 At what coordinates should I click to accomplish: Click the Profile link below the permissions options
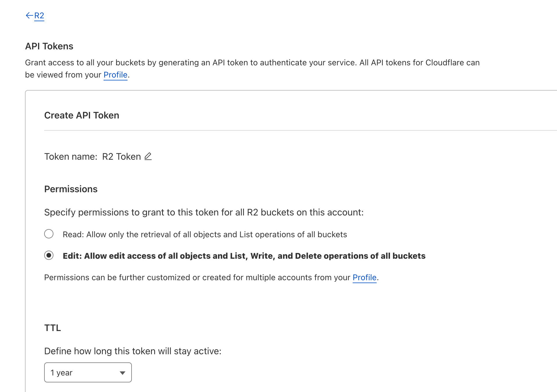364,277
